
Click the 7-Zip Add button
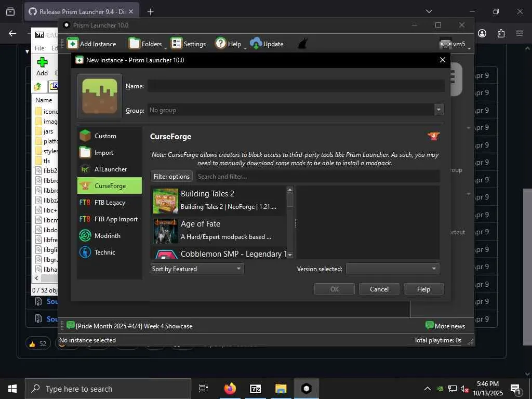point(42,66)
